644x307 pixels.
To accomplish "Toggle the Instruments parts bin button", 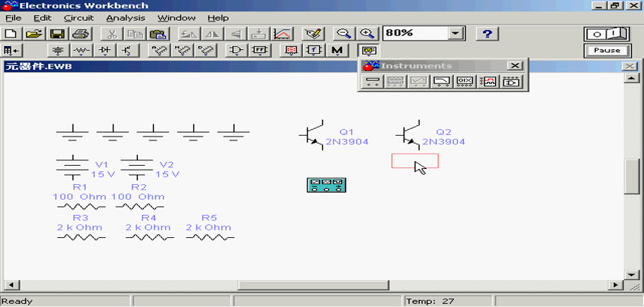I will tap(370, 51).
